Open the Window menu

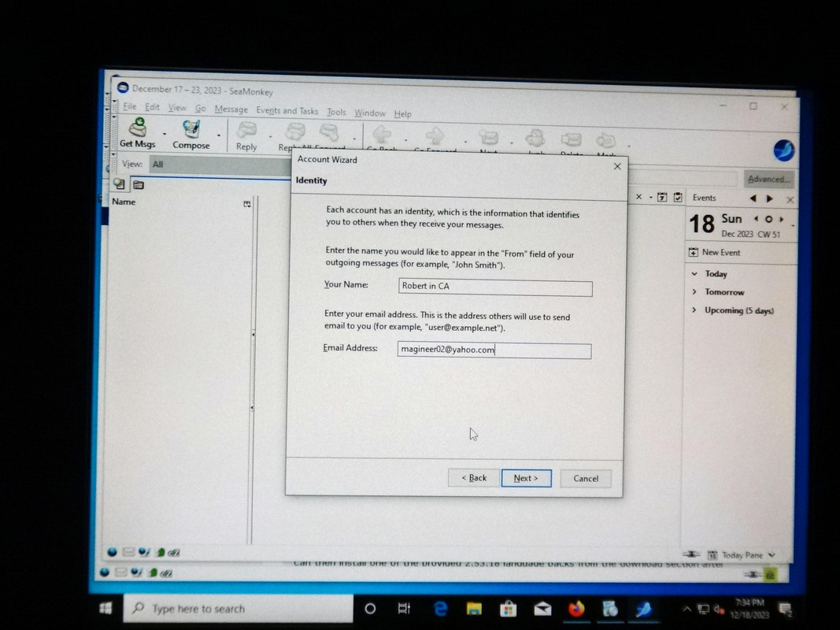pyautogui.click(x=370, y=113)
